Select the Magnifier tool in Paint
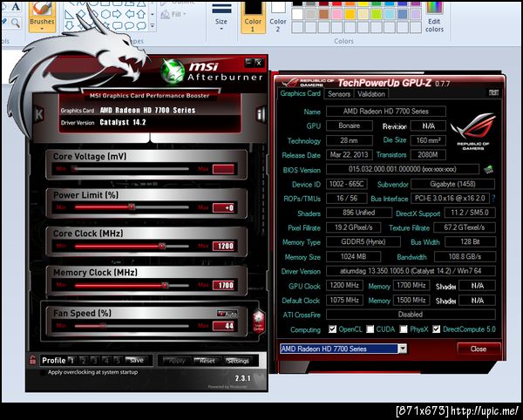This screenshot has height=420, width=523. click(x=16, y=23)
